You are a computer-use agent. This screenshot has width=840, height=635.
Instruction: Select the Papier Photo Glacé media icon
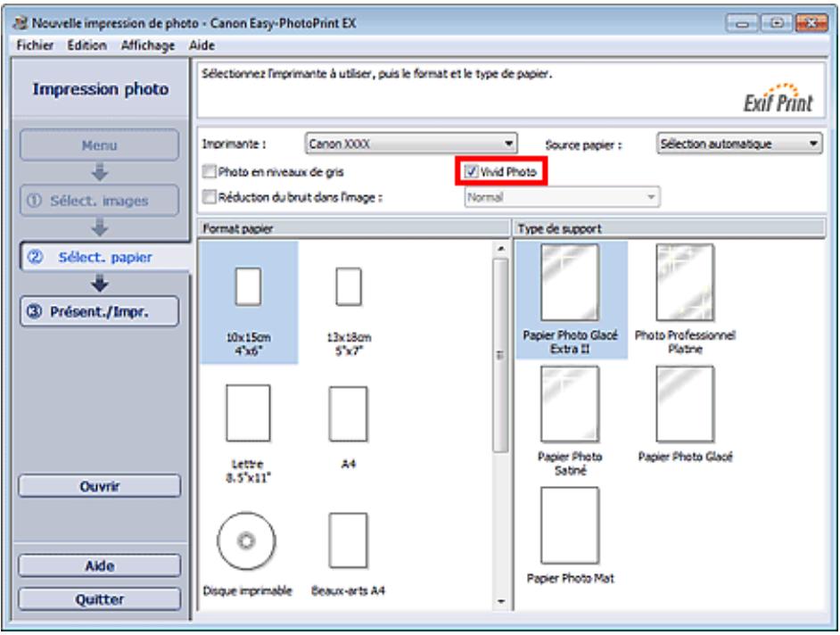coord(685,404)
